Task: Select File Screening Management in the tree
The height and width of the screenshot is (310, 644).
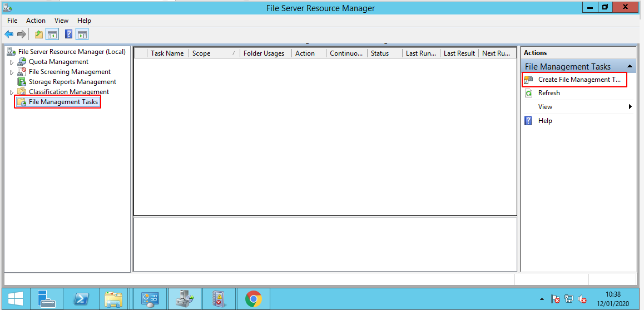Action: [70, 72]
